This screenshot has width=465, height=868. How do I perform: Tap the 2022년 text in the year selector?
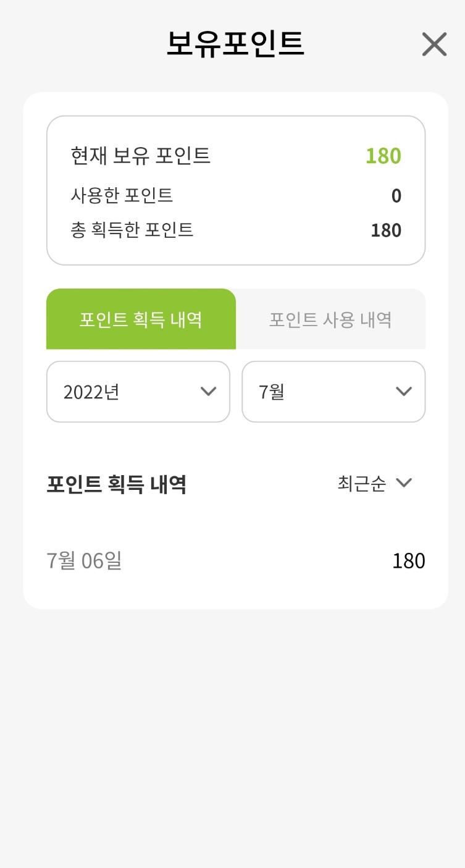click(91, 392)
